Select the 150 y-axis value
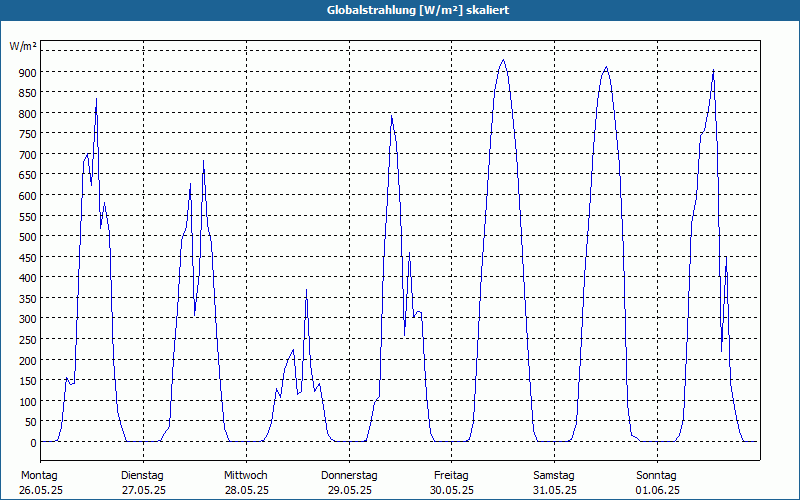 [28, 381]
